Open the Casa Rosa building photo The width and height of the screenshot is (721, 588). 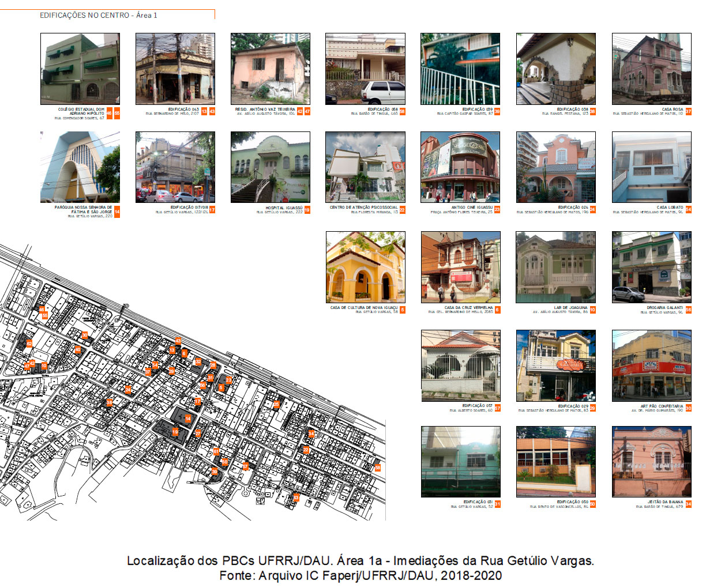[x=651, y=69]
